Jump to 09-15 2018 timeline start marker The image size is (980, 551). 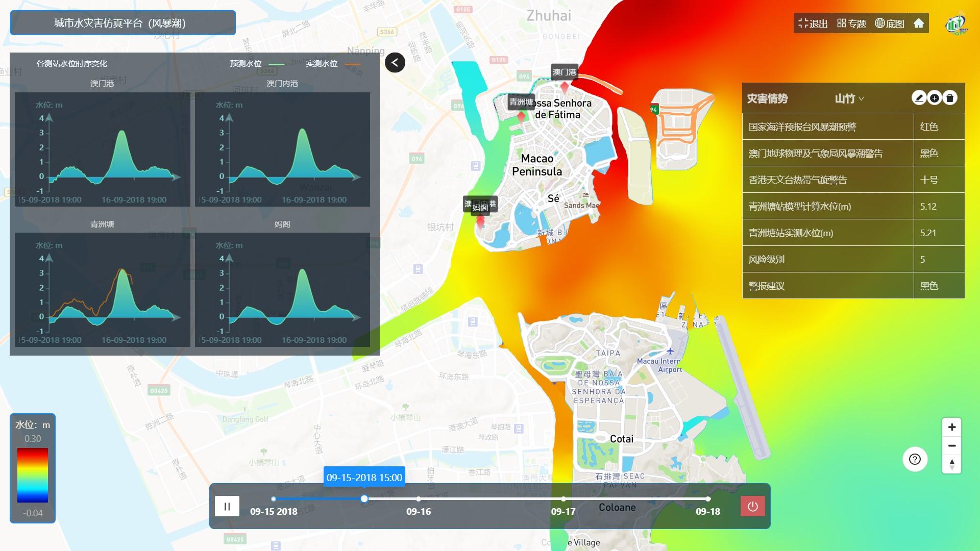tap(274, 499)
